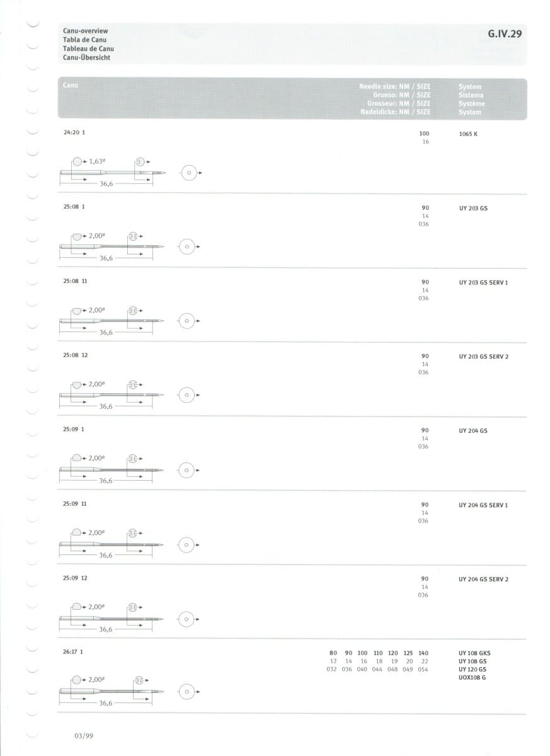The image size is (550, 756).
Task: Click the needle diagram for 26:17 1
Action: (x=112, y=691)
